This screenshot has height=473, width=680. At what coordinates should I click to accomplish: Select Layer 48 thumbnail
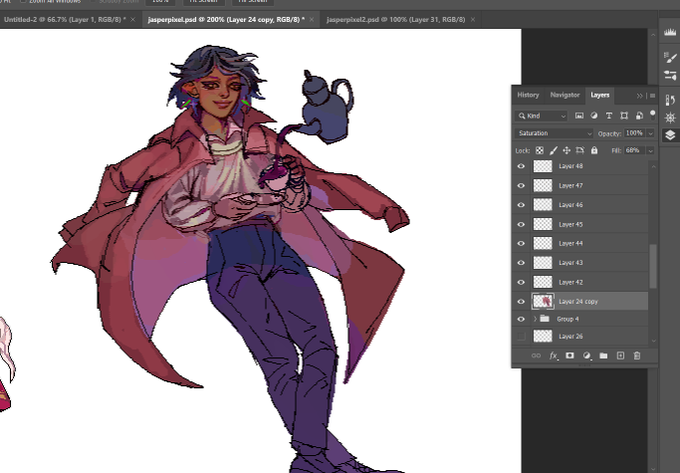[x=543, y=166]
